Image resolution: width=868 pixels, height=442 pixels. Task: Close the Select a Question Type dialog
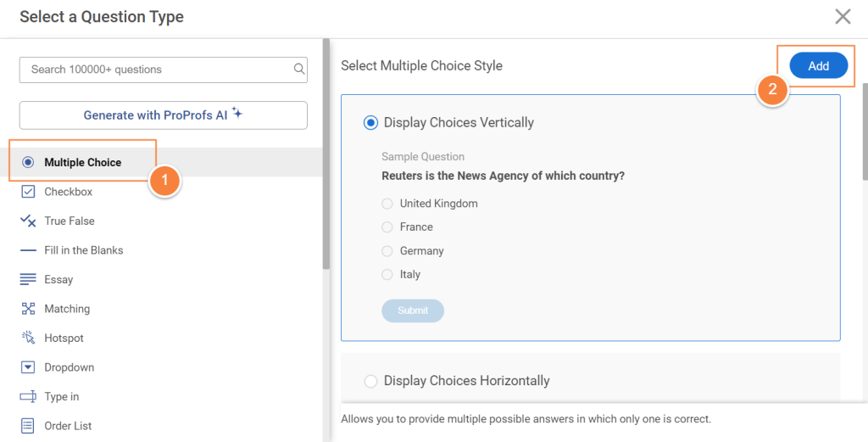point(843,16)
